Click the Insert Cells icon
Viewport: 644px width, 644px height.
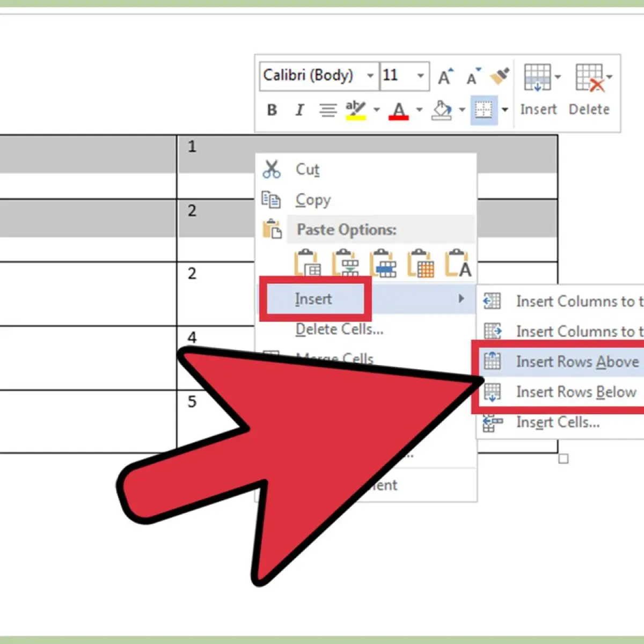coord(492,422)
